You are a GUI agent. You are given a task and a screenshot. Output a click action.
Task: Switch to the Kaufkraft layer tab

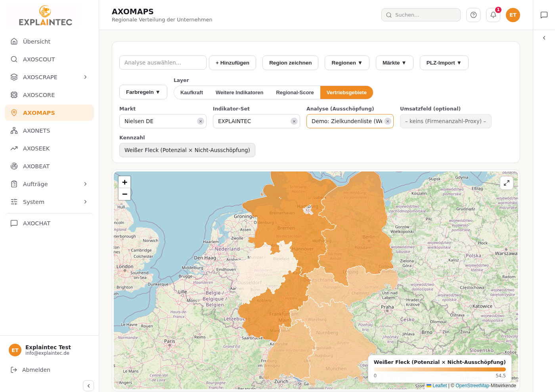(x=191, y=93)
